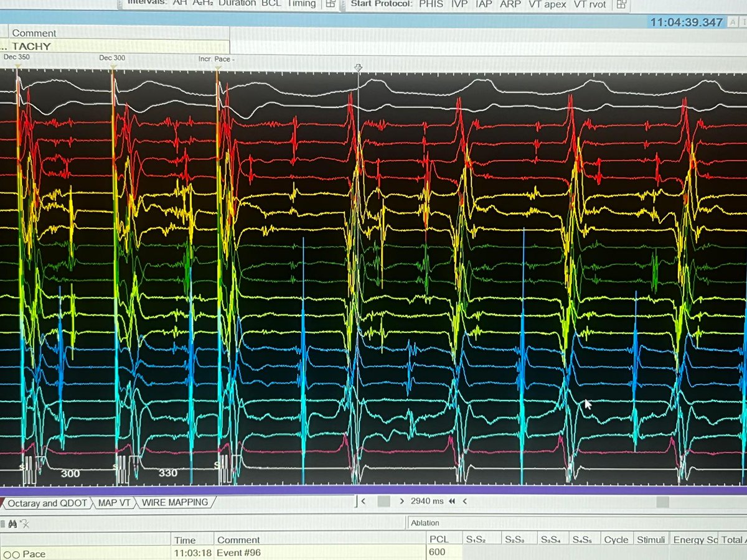This screenshot has width=747, height=560.
Task: Open the Ablation panel tab
Action: click(x=425, y=523)
